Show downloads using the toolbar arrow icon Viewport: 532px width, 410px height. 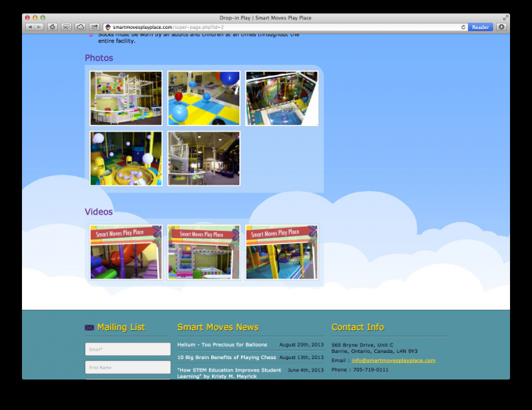point(501,27)
